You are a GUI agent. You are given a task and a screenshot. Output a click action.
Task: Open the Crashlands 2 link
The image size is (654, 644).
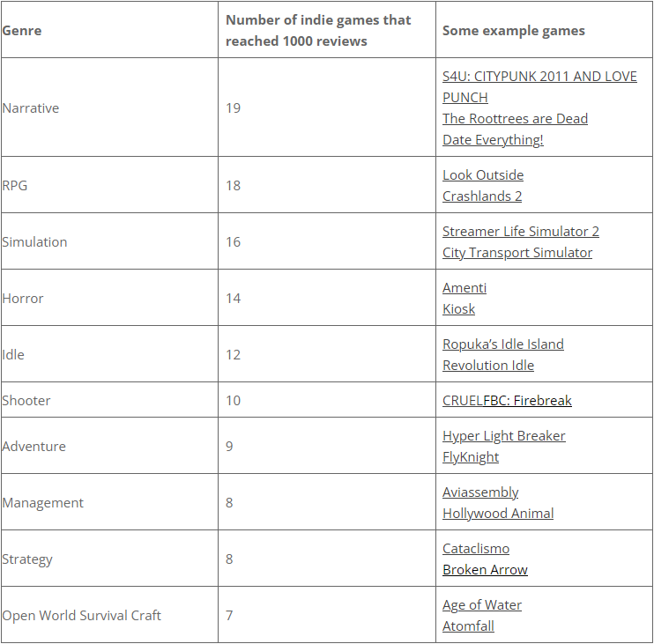pos(482,196)
